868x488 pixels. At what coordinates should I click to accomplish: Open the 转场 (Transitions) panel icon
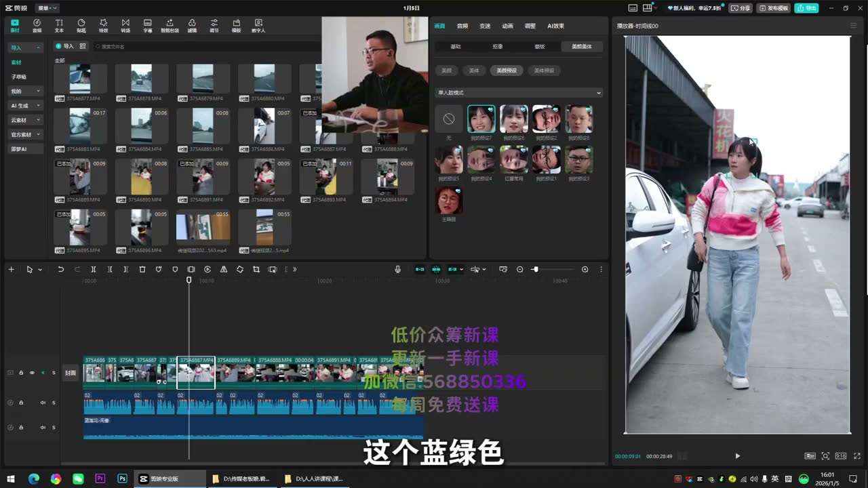click(x=125, y=26)
